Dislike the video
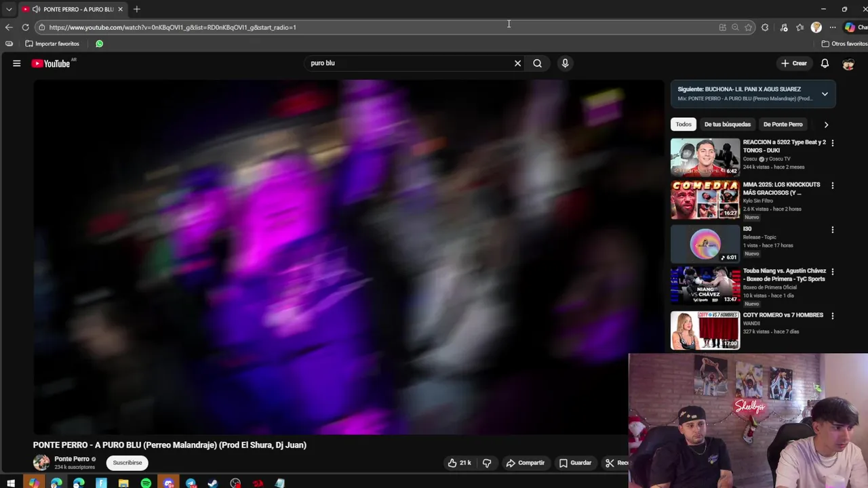 coord(487,463)
